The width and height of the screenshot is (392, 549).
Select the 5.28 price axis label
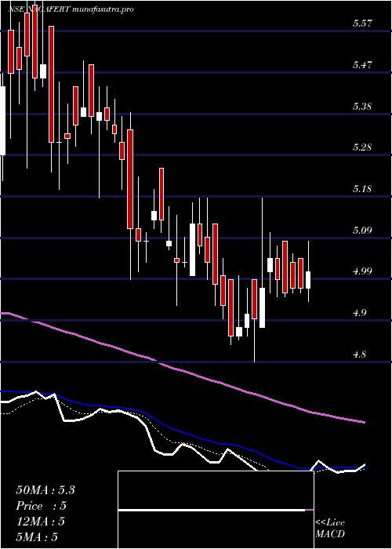coord(362,147)
